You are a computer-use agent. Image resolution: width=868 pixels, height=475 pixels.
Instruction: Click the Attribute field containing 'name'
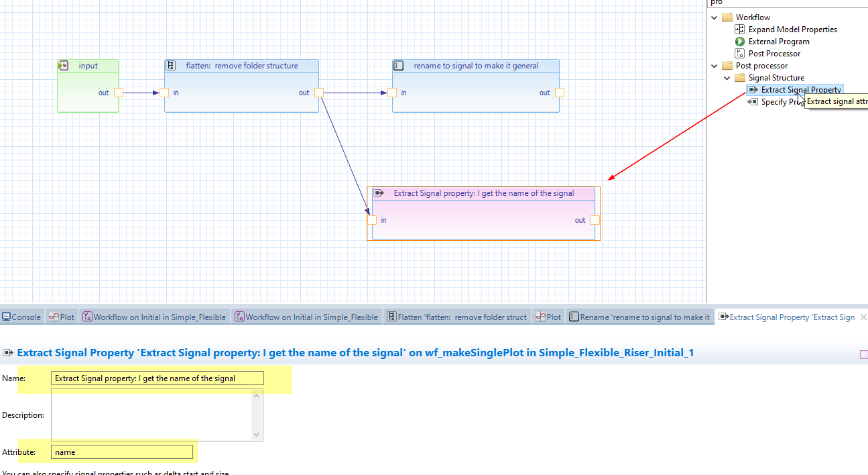pyautogui.click(x=122, y=452)
